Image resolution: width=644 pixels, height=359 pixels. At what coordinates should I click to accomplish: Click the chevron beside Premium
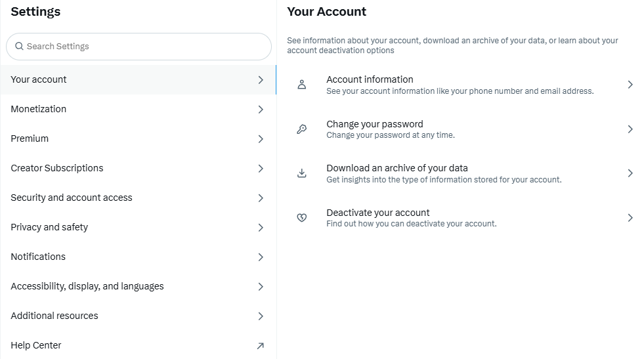pos(261,139)
